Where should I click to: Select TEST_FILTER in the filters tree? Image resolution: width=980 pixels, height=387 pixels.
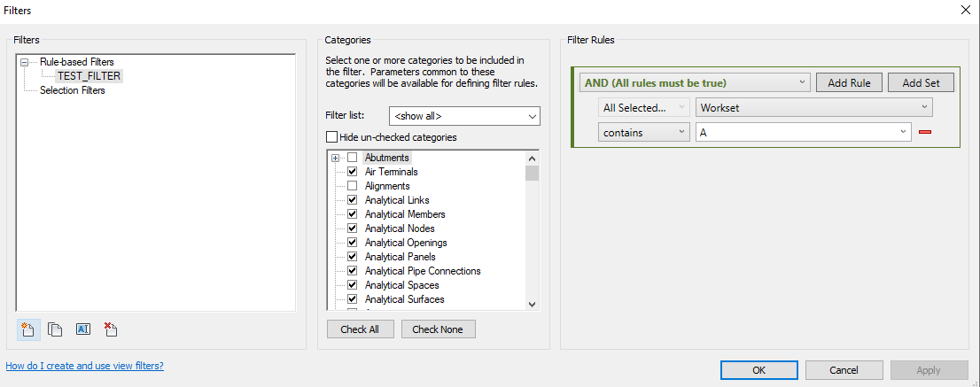click(x=89, y=76)
